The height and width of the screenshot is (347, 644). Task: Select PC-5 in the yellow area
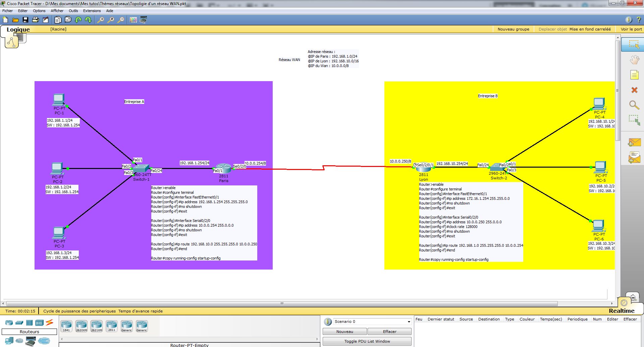[600, 167]
